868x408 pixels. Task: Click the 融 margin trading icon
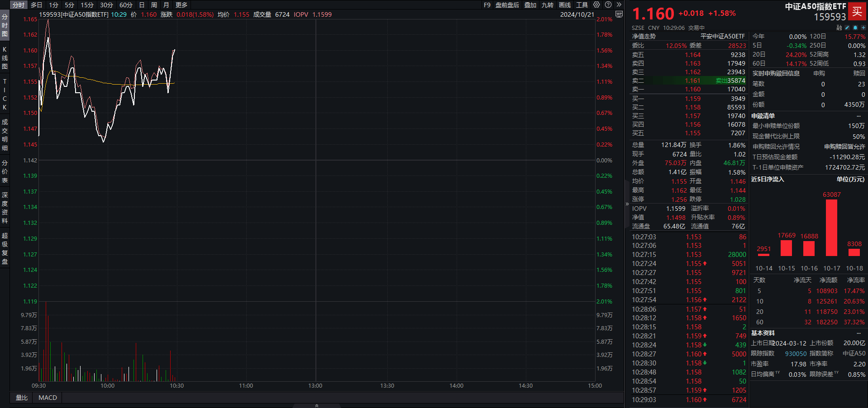[x=839, y=28]
